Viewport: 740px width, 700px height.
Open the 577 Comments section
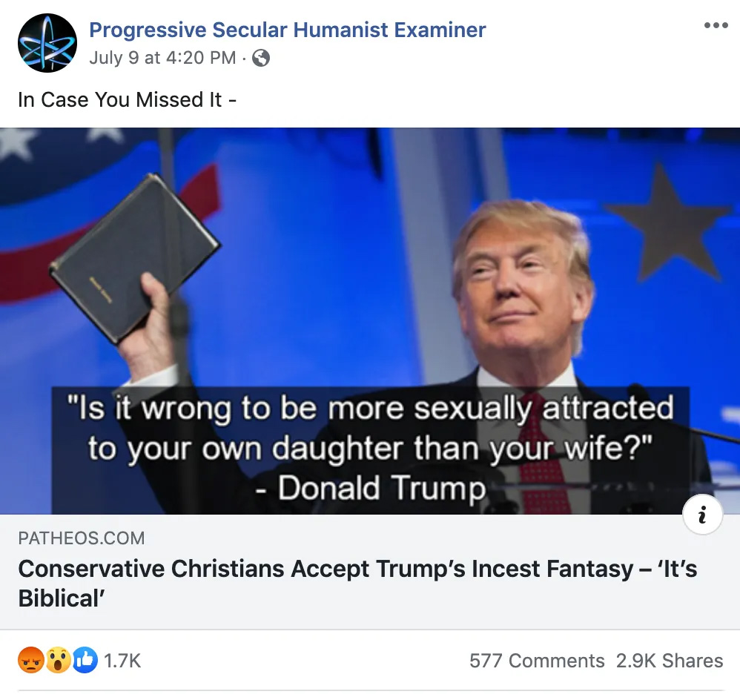(x=537, y=661)
